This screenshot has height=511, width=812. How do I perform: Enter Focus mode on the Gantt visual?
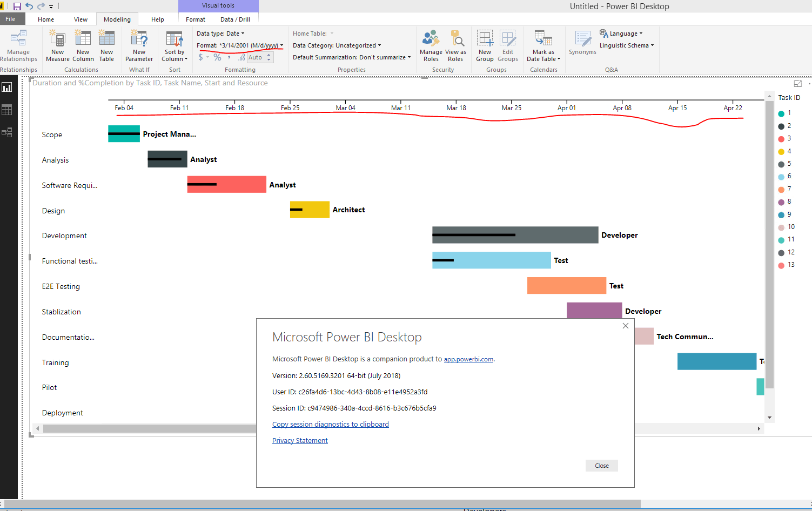tap(798, 84)
